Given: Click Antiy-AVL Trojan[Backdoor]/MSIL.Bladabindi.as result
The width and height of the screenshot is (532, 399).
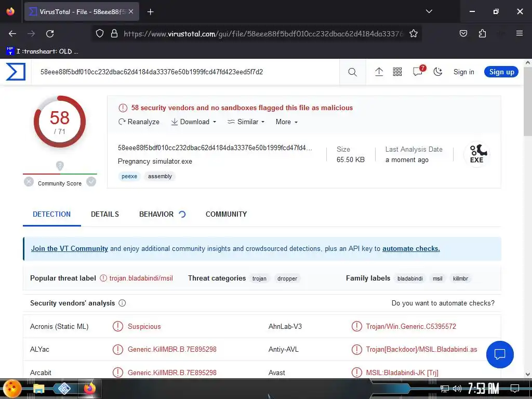Looking at the screenshot, I should point(421,350).
